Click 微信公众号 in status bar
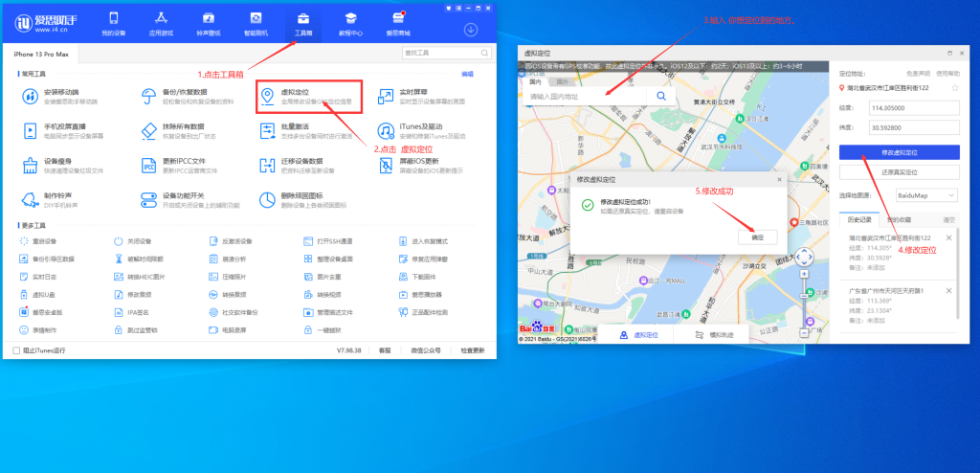Image resolution: width=980 pixels, height=473 pixels. (426, 350)
